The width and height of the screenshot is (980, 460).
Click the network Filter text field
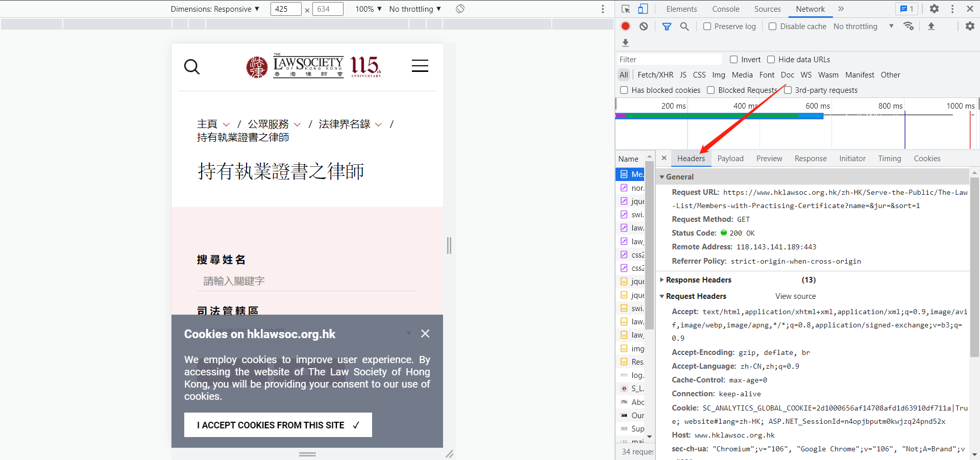click(x=669, y=60)
